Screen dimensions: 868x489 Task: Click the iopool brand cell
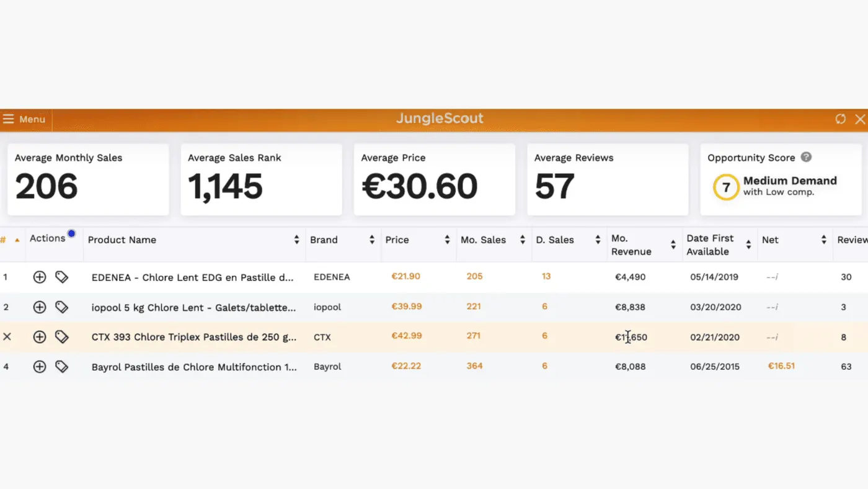click(327, 307)
